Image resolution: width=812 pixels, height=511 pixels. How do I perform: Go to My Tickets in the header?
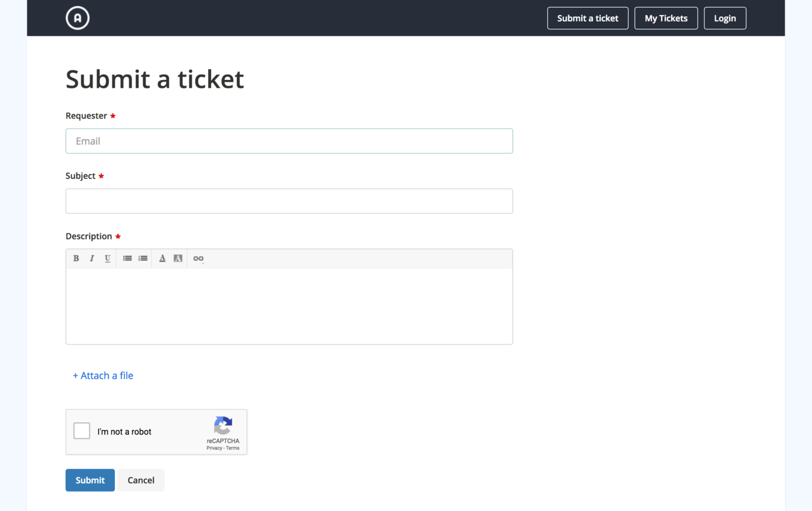tap(666, 18)
